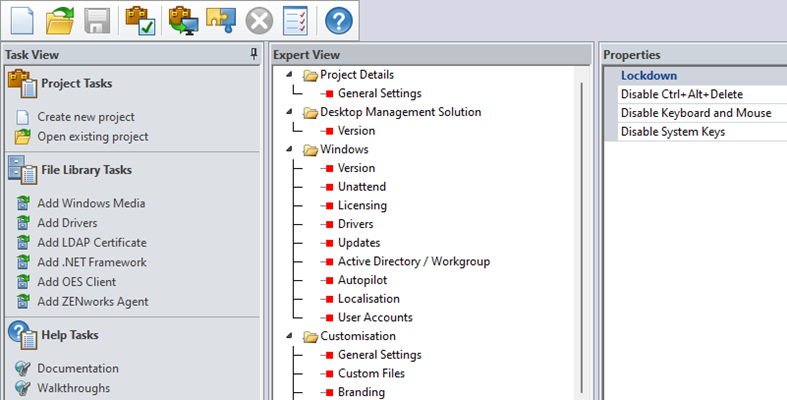787x400 pixels.
Task: Click the checklist toolbar icon
Action: pyautogui.click(x=295, y=19)
